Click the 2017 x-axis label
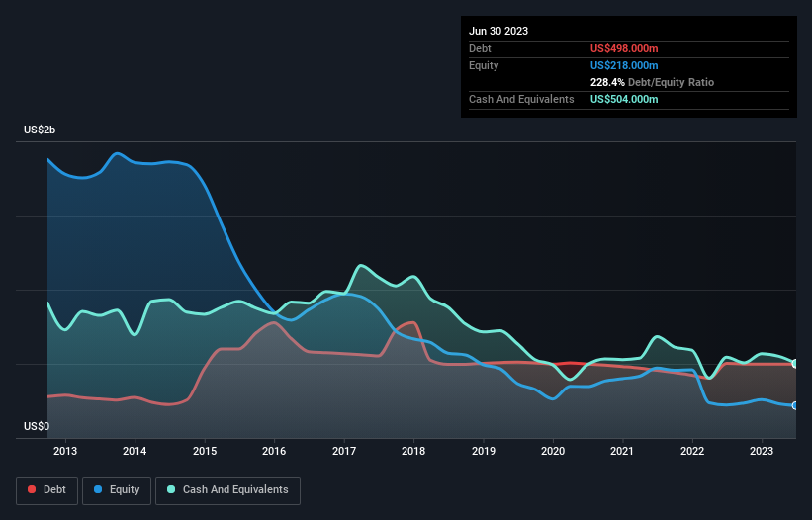Image resolution: width=812 pixels, height=520 pixels. 344,451
